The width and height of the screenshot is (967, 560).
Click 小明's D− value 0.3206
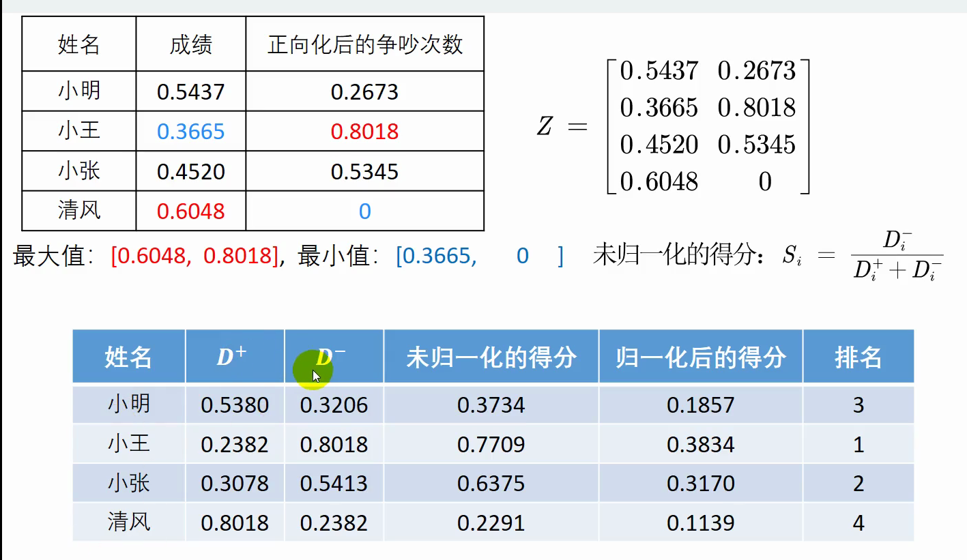pos(334,405)
